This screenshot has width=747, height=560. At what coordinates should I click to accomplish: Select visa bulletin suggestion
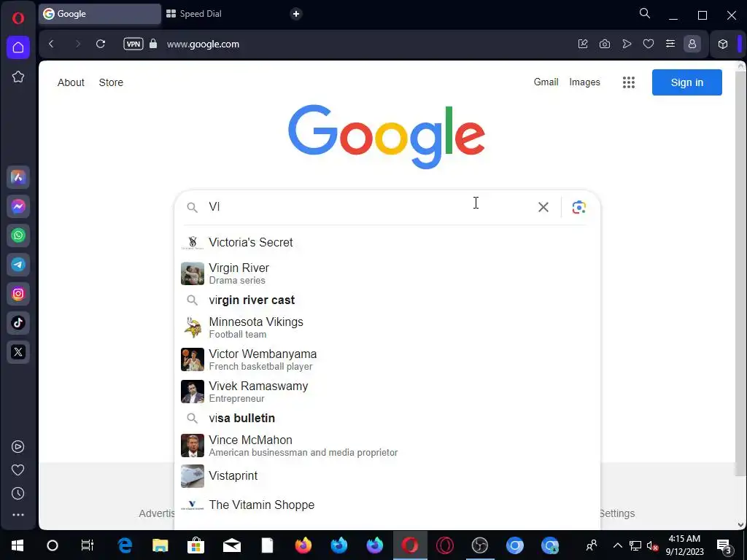[387, 418]
